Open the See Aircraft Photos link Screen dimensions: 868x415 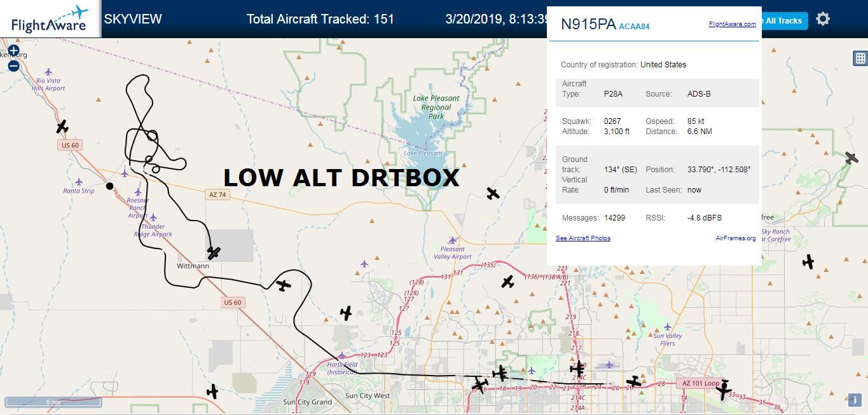click(x=583, y=238)
